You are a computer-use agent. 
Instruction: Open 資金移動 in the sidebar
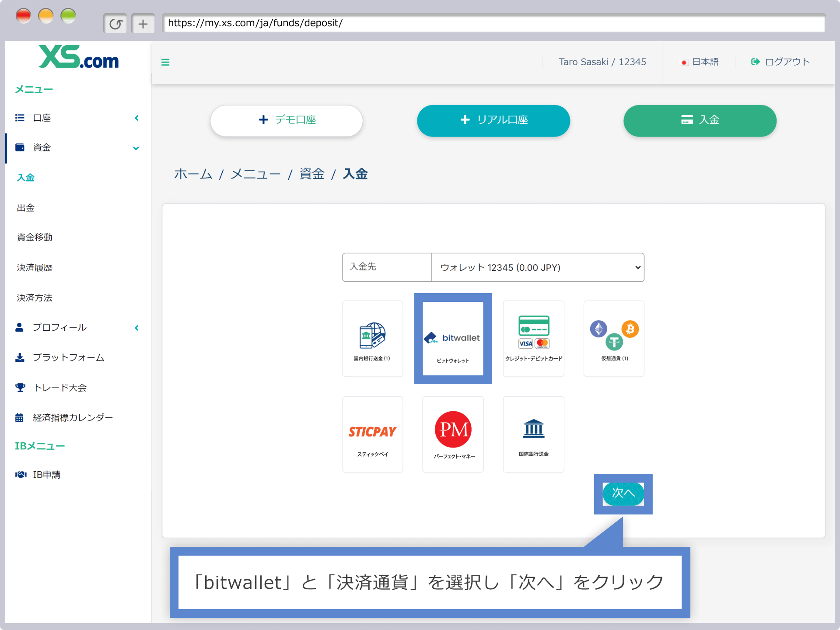point(35,238)
